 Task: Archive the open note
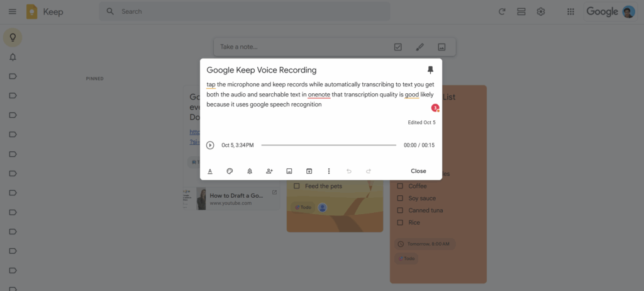(x=309, y=171)
